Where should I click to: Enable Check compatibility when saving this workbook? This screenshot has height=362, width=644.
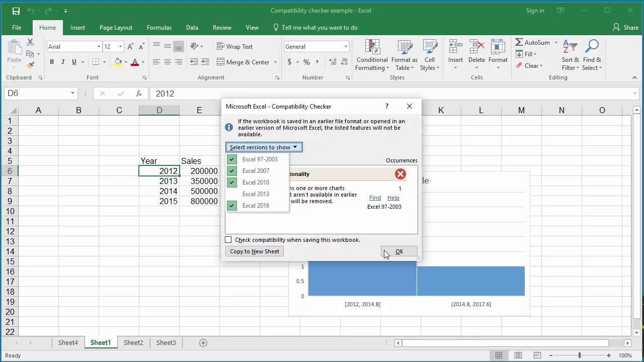coord(228,240)
